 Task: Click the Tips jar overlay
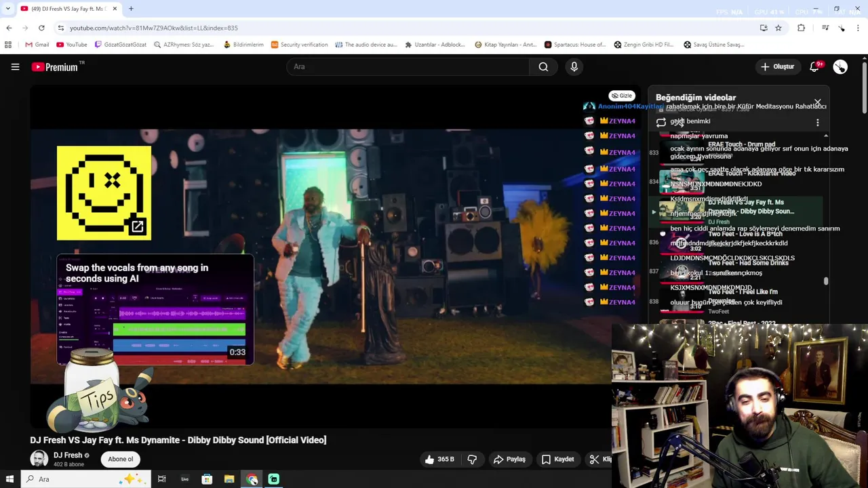(98, 392)
